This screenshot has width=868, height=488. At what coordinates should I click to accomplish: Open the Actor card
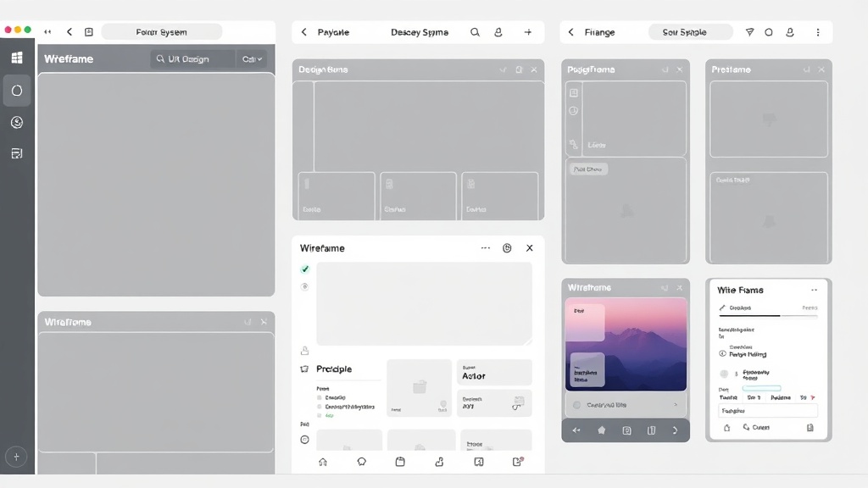tap(494, 373)
